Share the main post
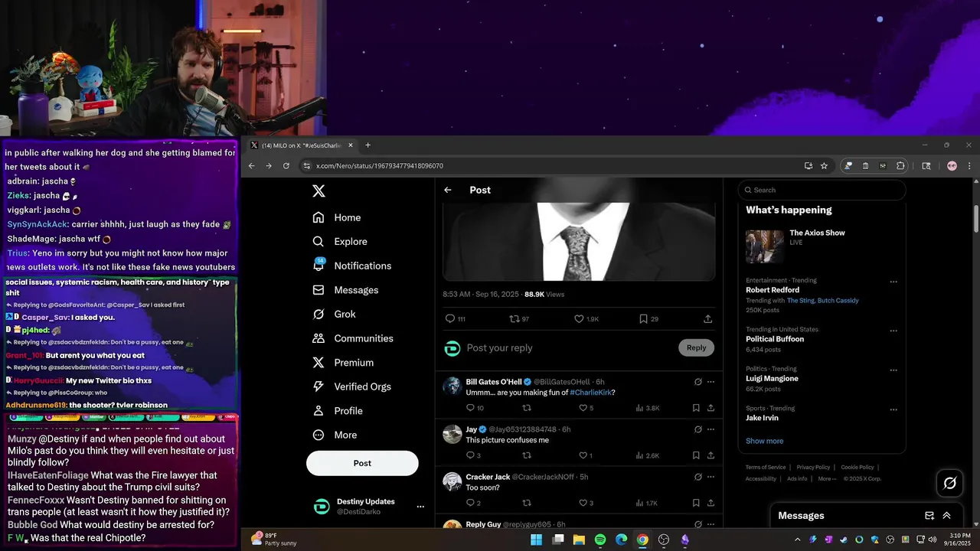 708,318
